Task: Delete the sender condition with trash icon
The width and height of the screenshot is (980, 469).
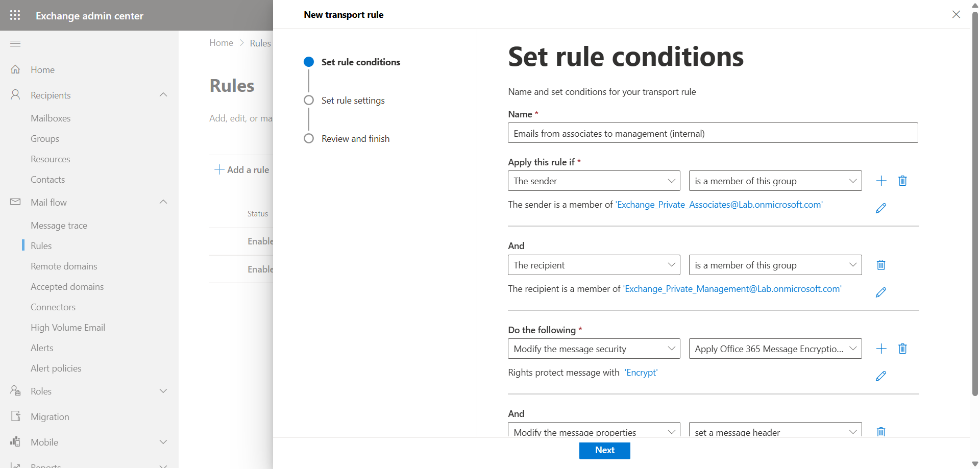Action: (902, 181)
